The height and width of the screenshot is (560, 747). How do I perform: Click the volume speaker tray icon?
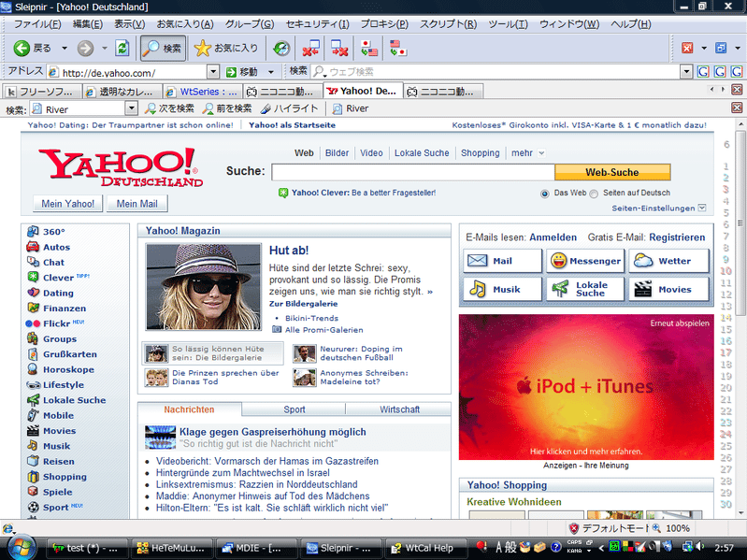tap(700, 547)
